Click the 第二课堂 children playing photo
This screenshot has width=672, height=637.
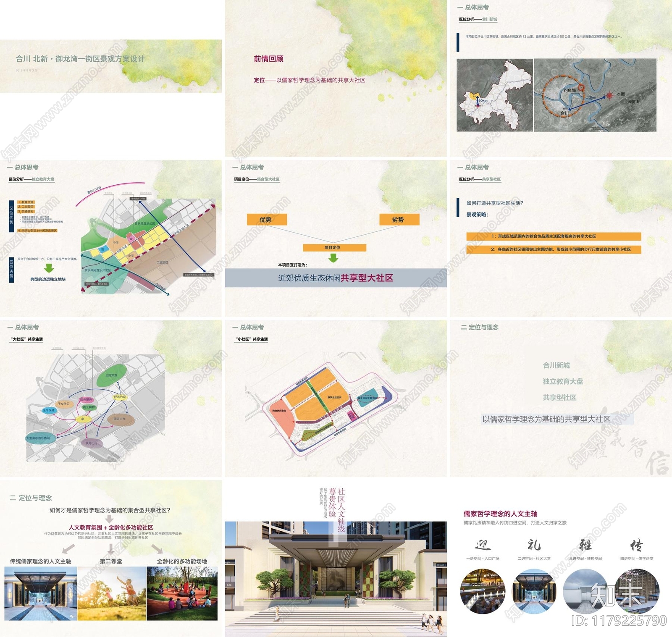pyautogui.click(x=112, y=594)
